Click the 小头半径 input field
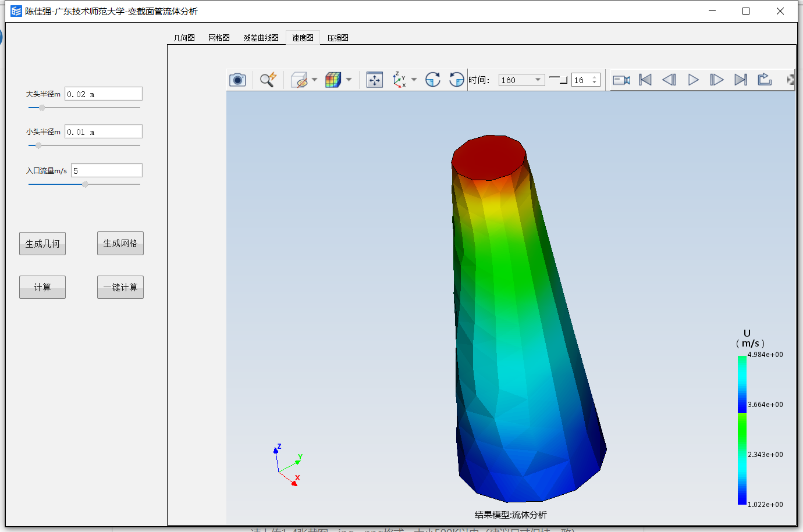This screenshot has width=803, height=532. click(x=104, y=131)
